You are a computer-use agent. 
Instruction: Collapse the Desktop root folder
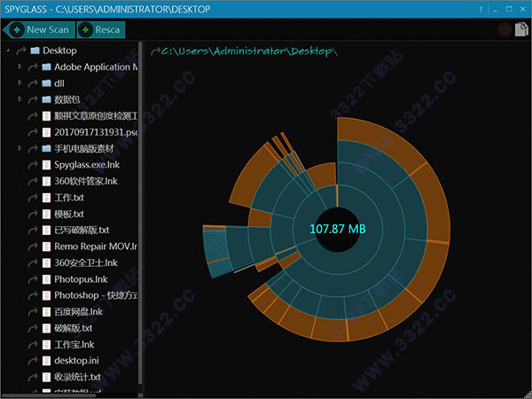coord(8,51)
